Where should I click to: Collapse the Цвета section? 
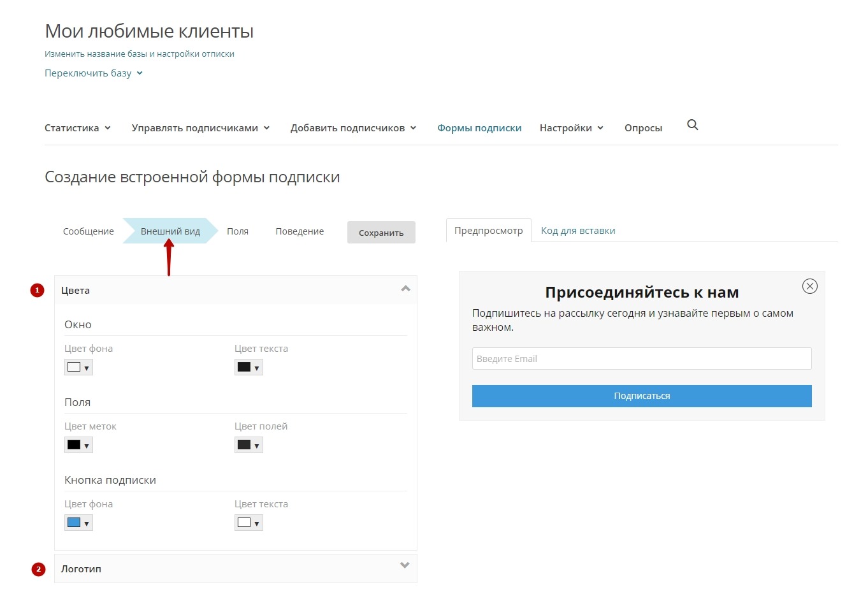pos(405,289)
